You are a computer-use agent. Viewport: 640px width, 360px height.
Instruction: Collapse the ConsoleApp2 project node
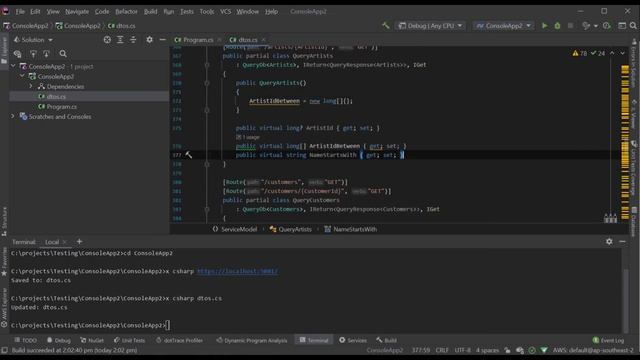pos(22,76)
